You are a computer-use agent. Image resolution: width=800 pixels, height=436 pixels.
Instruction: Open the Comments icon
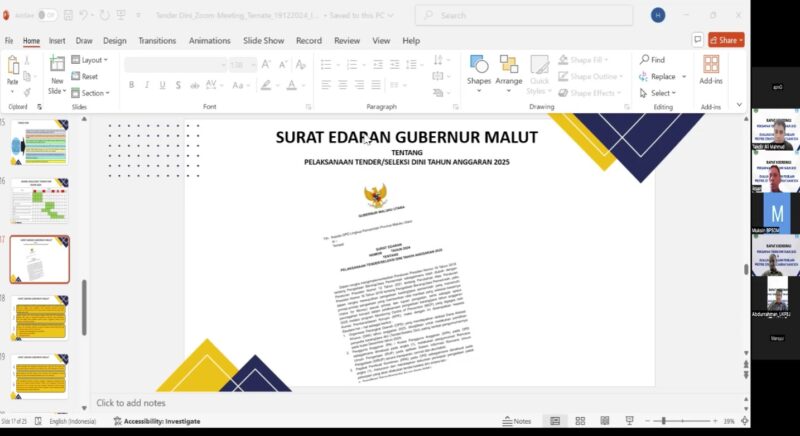(x=697, y=40)
